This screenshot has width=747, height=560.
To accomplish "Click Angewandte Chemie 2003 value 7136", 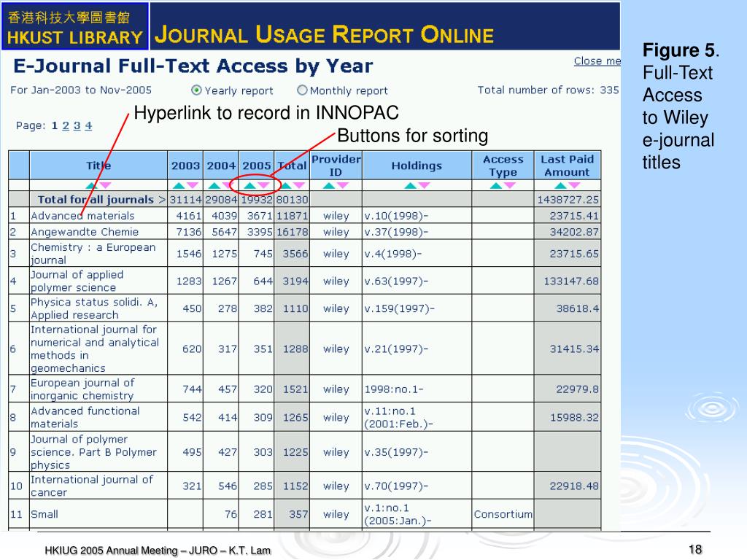I will tap(185, 232).
